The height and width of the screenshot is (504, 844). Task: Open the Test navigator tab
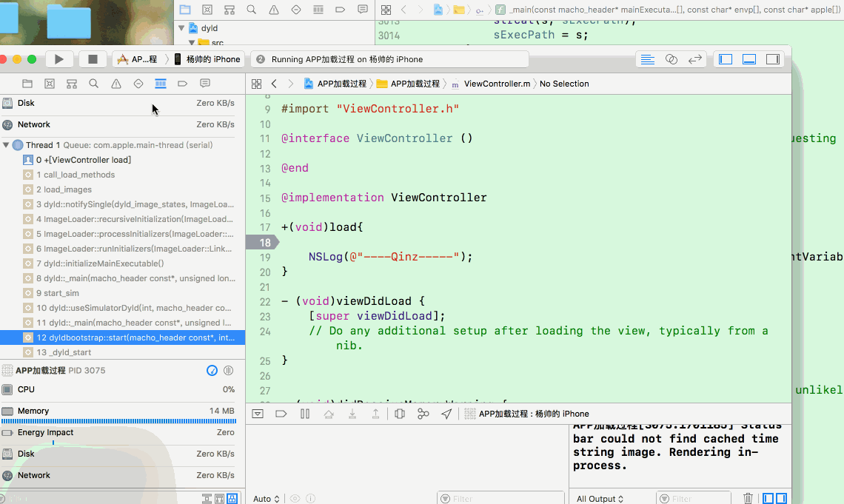pyautogui.click(x=138, y=84)
